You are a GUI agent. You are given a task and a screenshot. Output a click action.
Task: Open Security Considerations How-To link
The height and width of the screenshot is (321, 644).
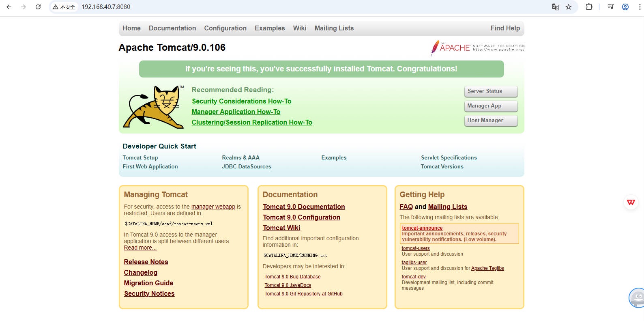coord(241,101)
